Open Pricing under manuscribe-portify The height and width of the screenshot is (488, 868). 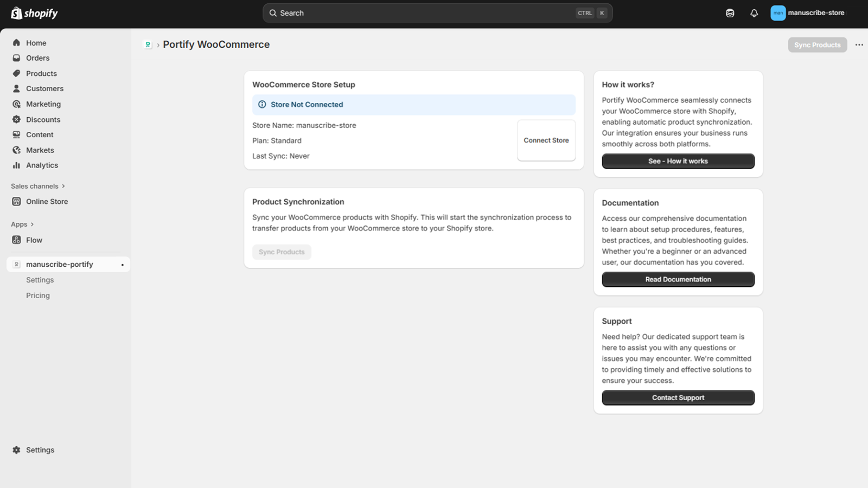coord(38,296)
